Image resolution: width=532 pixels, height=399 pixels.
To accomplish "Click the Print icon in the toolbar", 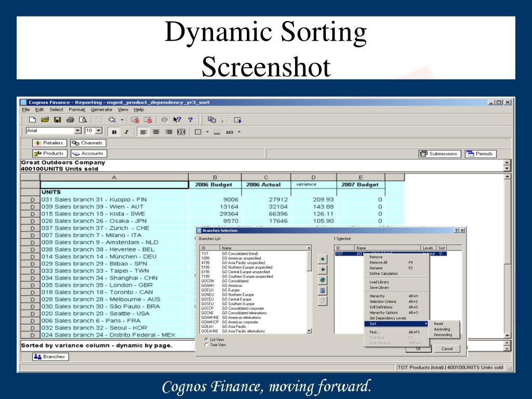I will (x=70, y=119).
